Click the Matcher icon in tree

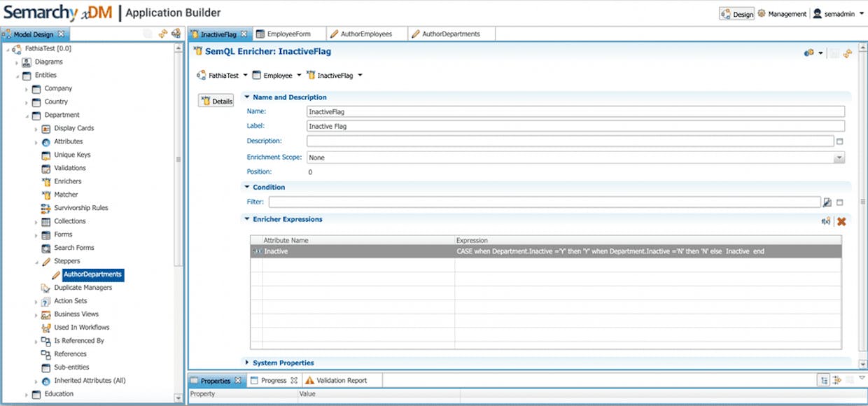pyautogui.click(x=46, y=195)
